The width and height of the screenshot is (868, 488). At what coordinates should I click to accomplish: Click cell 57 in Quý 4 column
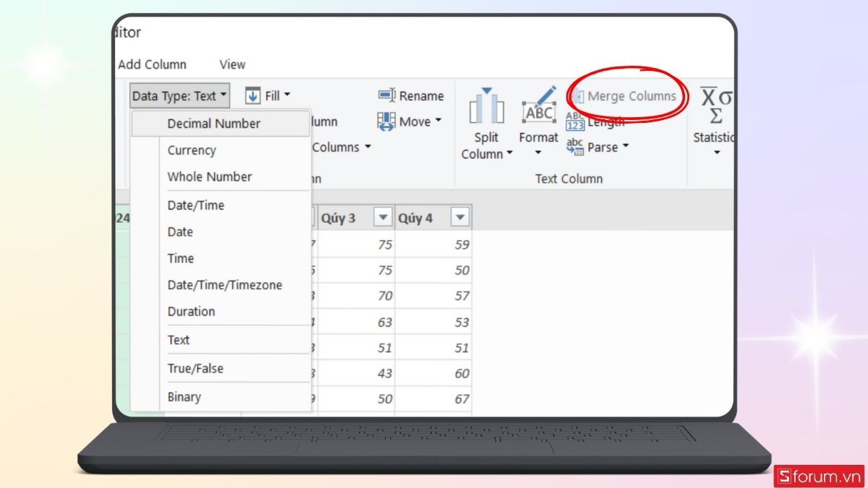click(433, 296)
